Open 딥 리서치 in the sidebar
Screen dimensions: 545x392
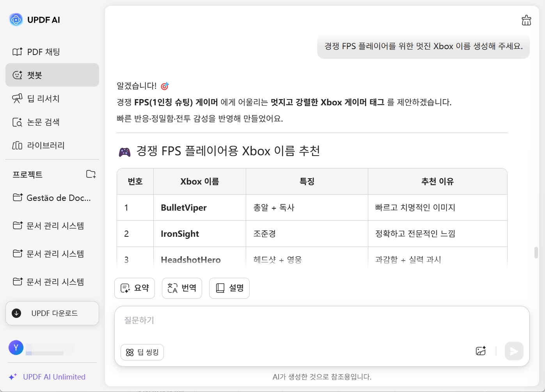coord(52,99)
